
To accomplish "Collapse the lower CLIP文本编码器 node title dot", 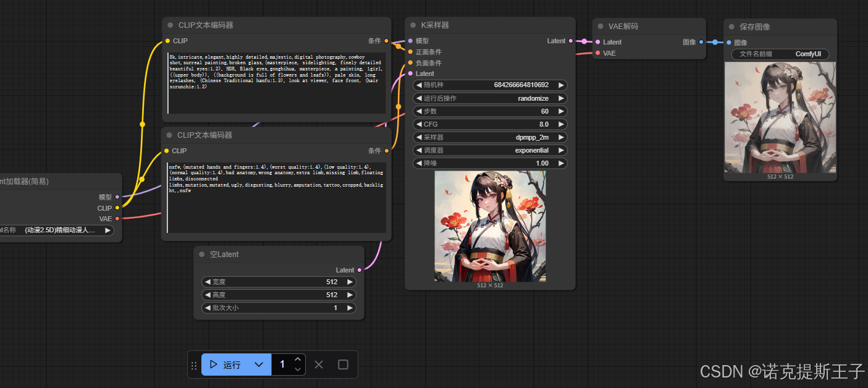I will click(169, 135).
